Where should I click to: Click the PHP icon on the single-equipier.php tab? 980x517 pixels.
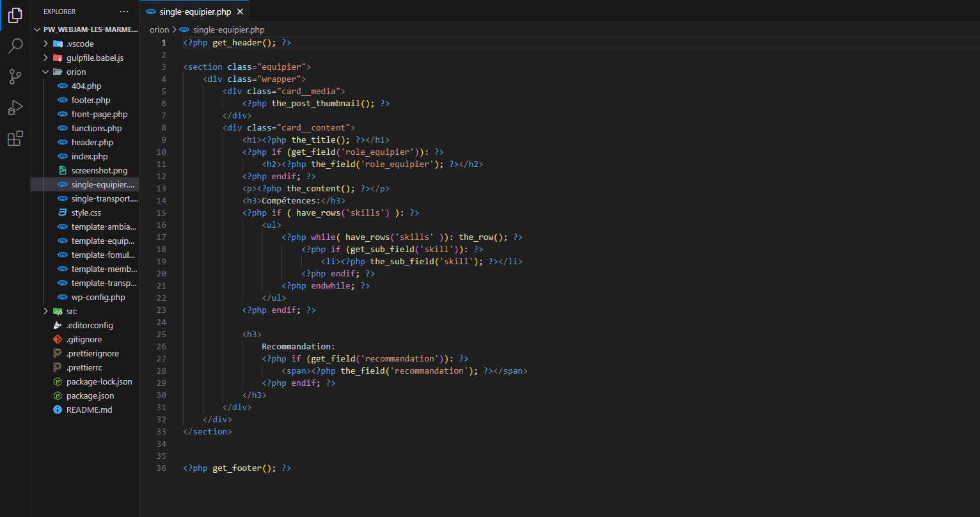pos(150,11)
